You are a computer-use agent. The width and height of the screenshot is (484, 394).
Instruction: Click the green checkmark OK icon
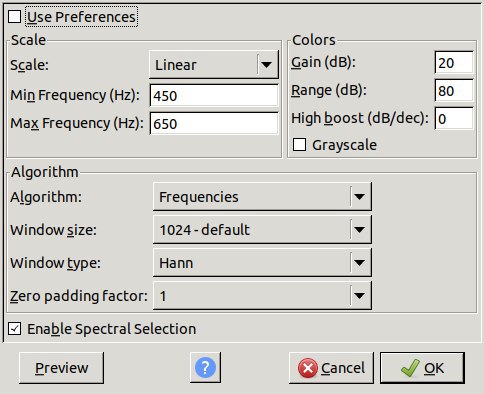(410, 368)
